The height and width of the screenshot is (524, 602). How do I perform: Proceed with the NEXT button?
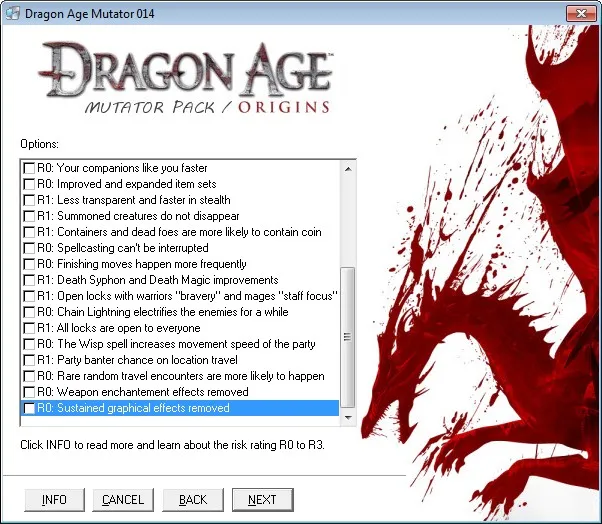(x=263, y=500)
